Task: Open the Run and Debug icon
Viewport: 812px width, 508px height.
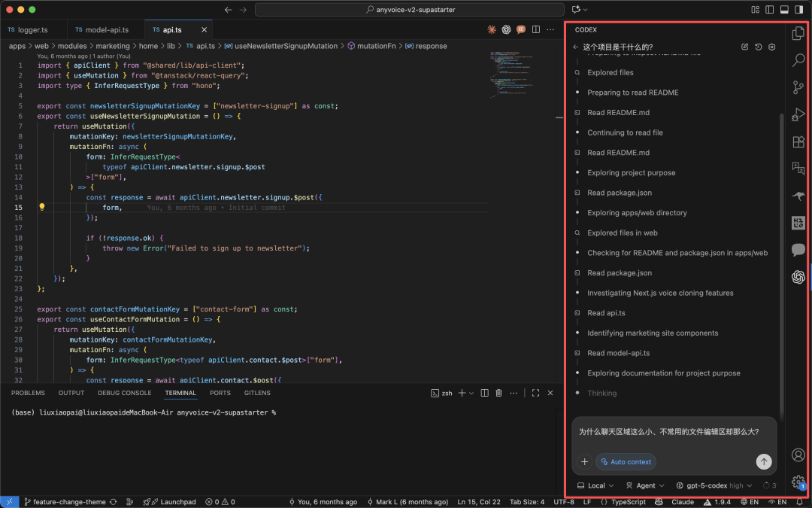Action: tap(798, 114)
